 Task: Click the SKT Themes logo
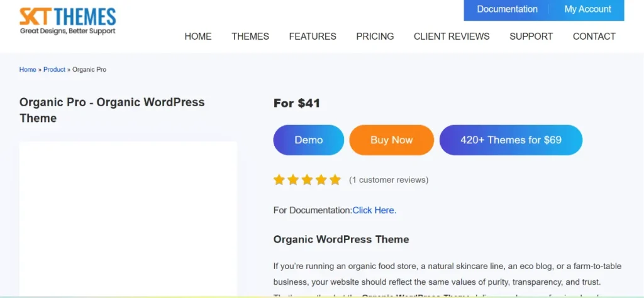68,21
